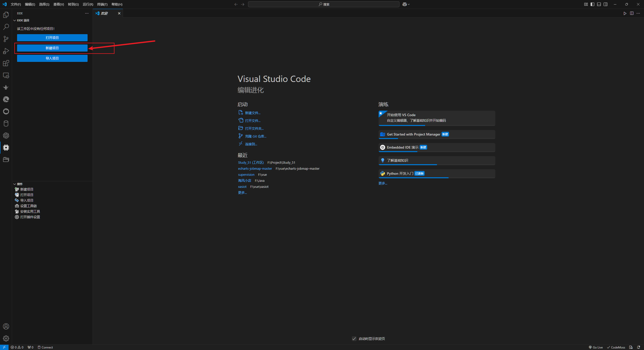This screenshot has width=644, height=350.
Task: Open the Accounts menu icon
Action: 6,326
